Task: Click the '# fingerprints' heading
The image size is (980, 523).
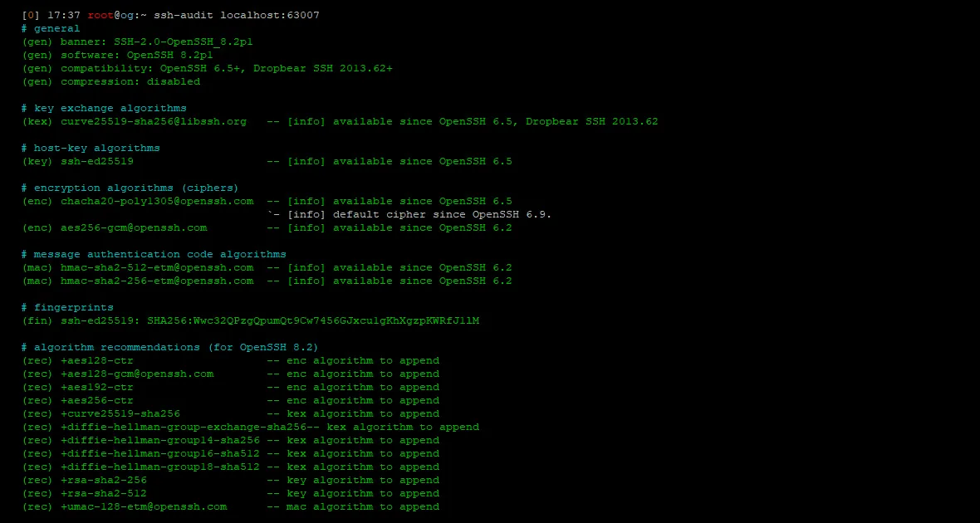Action: click(67, 307)
